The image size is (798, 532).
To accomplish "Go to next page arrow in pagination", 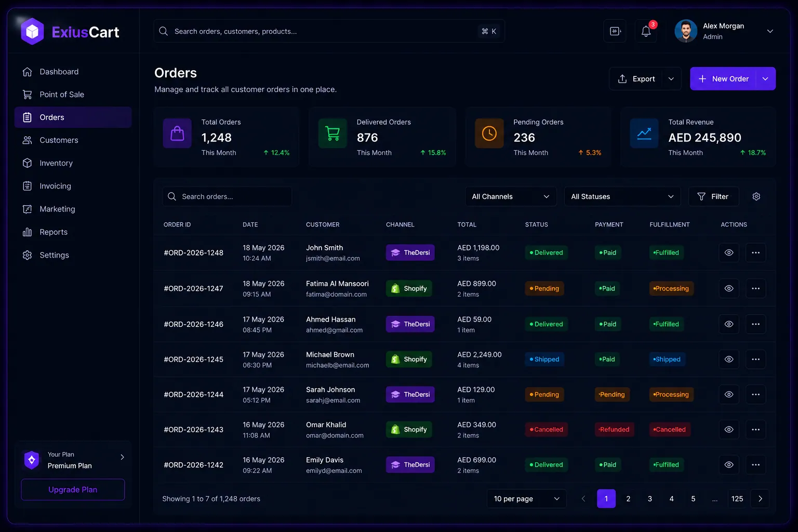I will [x=760, y=499].
